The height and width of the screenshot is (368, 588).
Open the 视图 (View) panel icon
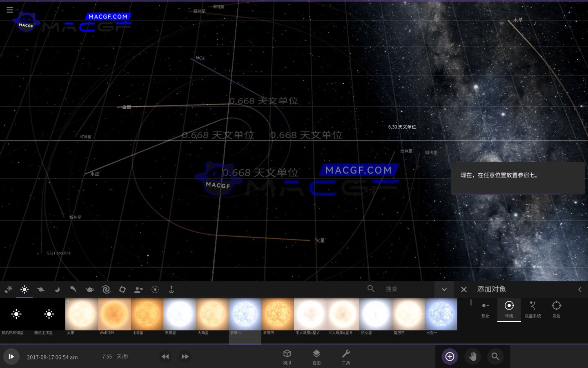[316, 356]
